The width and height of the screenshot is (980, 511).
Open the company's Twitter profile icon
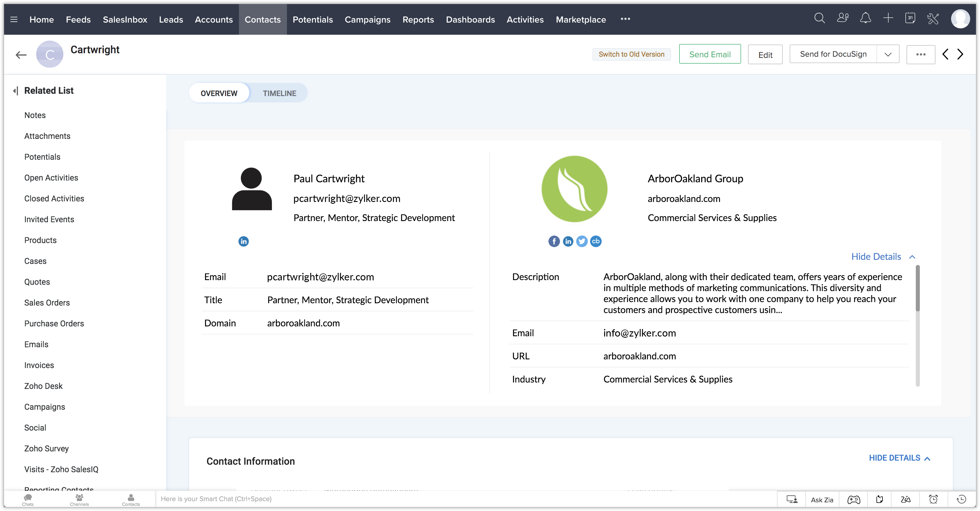click(x=581, y=241)
